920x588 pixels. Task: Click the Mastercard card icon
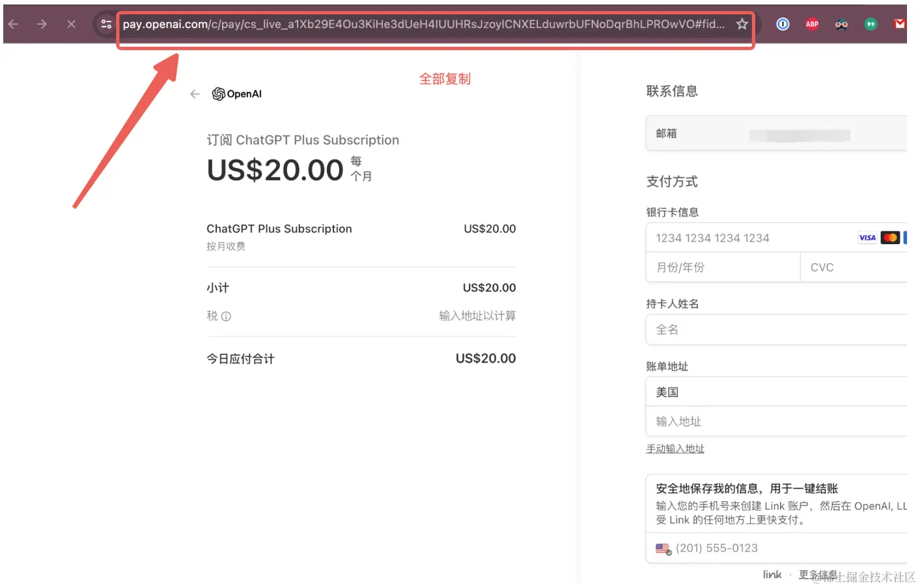pyautogui.click(x=890, y=238)
